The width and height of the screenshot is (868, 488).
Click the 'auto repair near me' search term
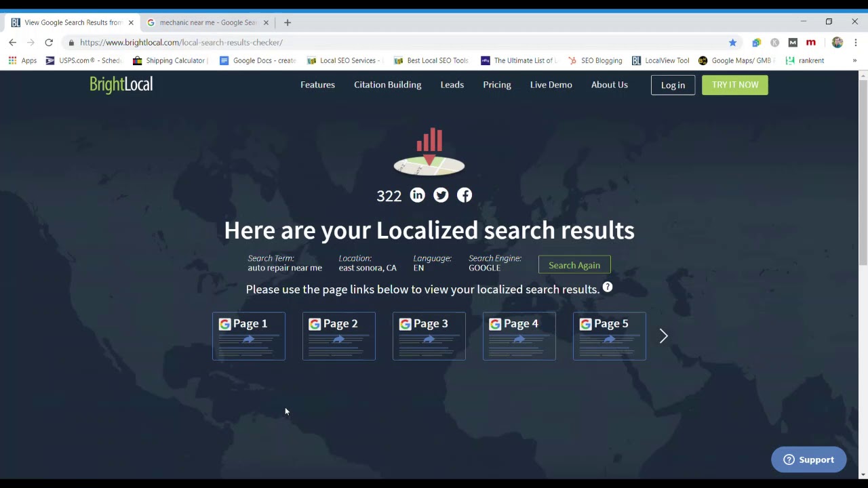pos(285,268)
